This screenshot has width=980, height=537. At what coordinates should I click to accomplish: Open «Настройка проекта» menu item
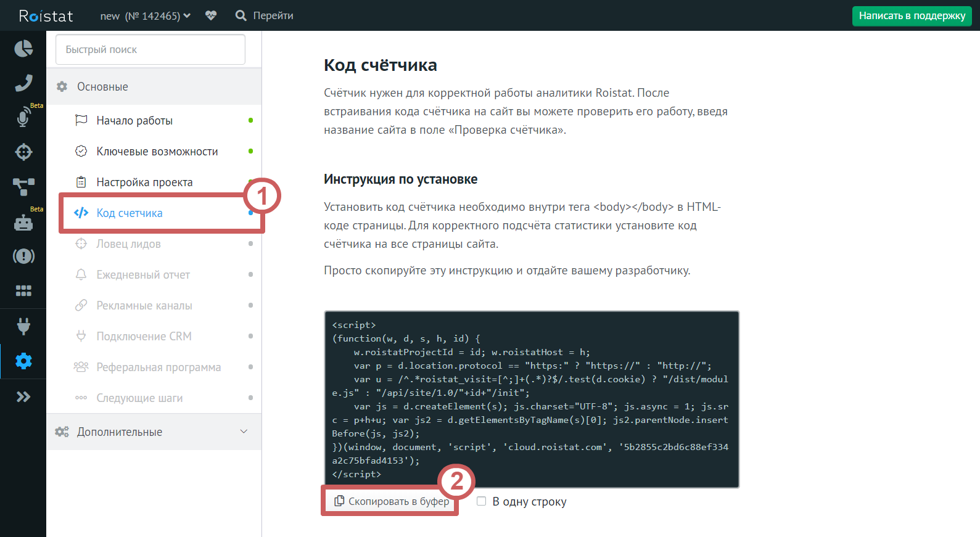[144, 182]
